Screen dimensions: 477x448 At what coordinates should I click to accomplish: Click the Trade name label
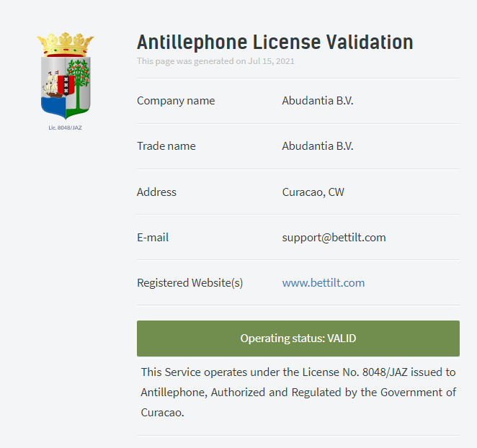tap(166, 146)
